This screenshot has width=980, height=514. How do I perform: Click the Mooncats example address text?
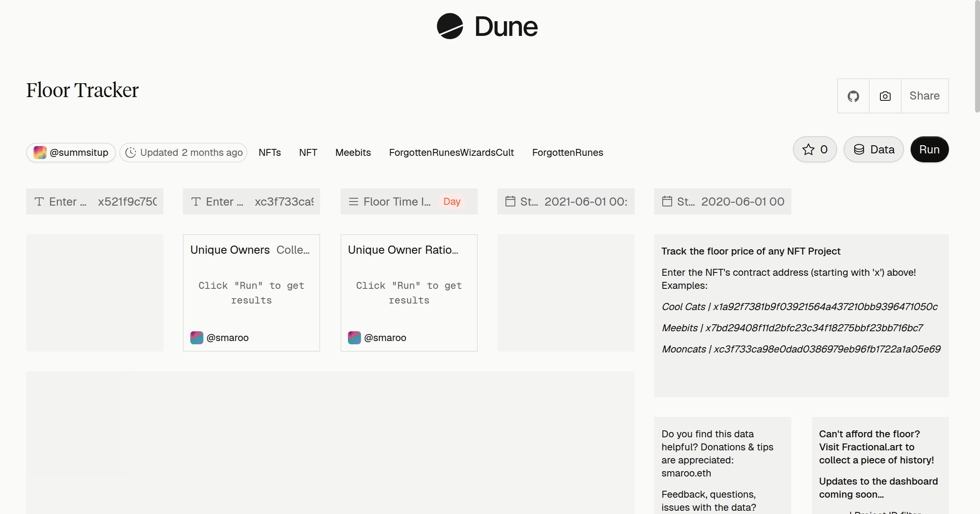click(801, 349)
